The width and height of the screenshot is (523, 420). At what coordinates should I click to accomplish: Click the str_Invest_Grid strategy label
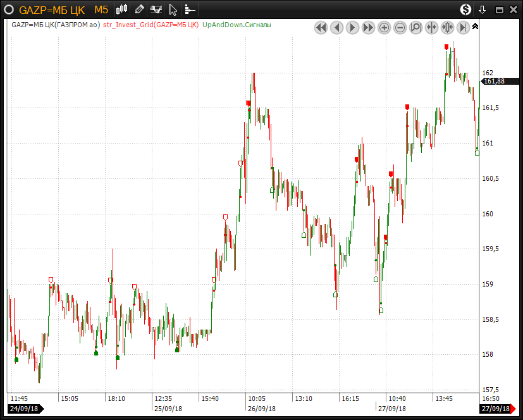point(151,25)
